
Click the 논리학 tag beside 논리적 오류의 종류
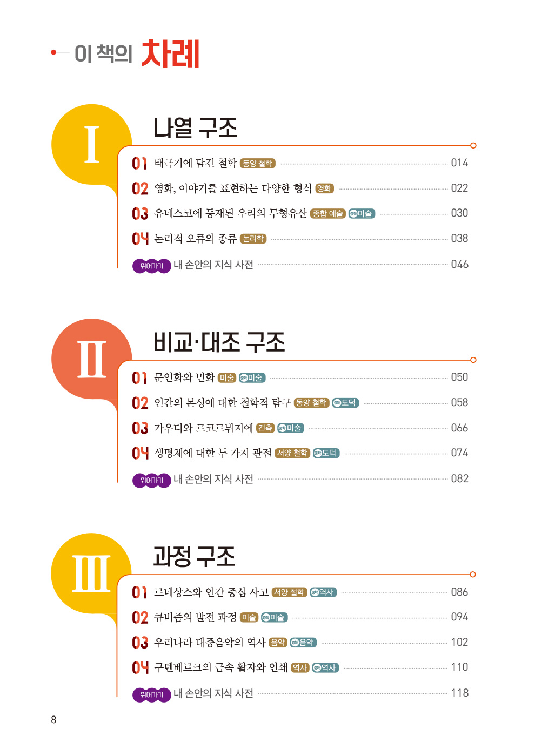[x=253, y=239]
